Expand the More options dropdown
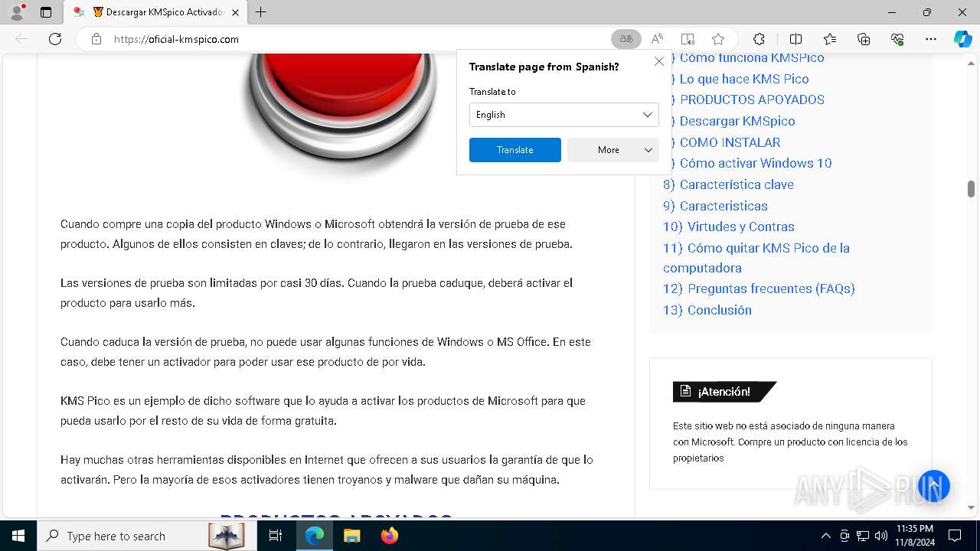The height and width of the screenshot is (551, 980). (x=612, y=150)
